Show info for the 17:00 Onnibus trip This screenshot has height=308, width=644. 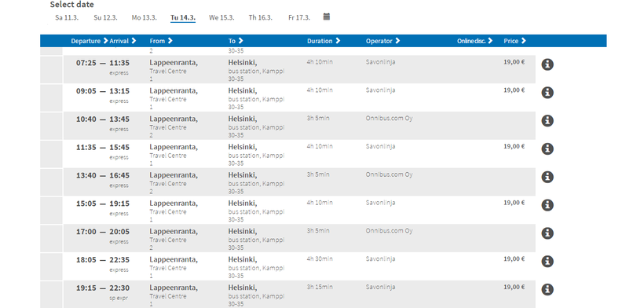(x=547, y=233)
